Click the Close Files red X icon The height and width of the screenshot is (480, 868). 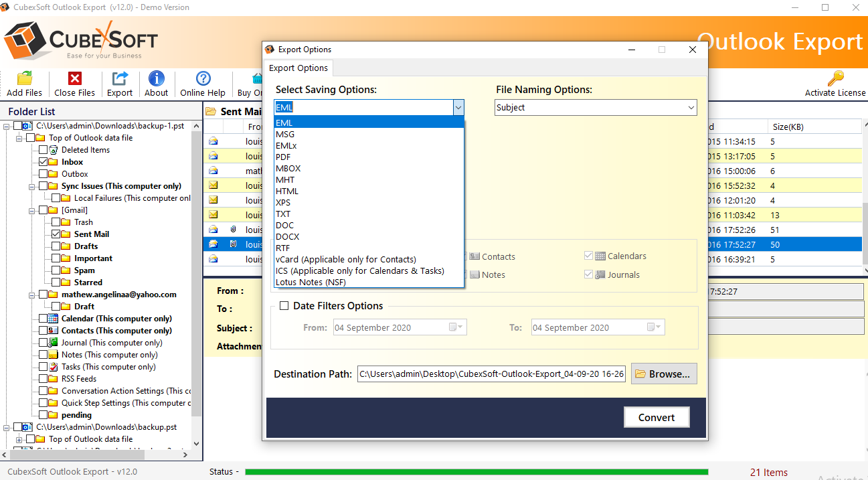(74, 79)
